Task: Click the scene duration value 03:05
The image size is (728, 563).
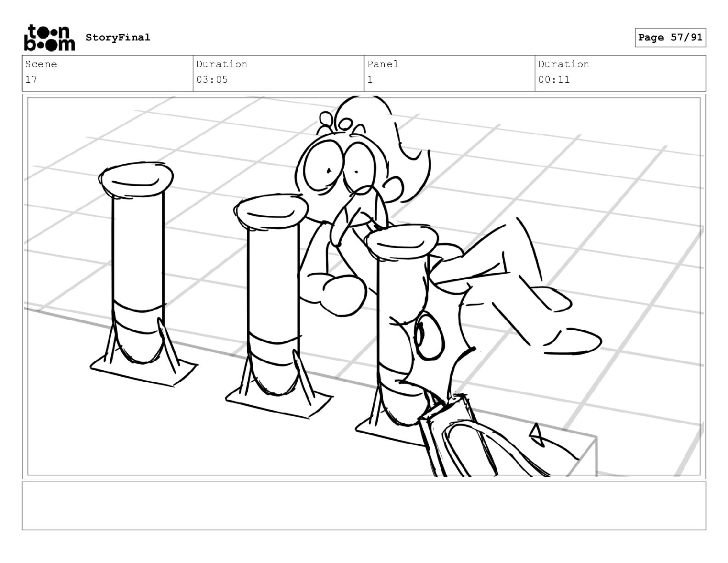Action: 212,80
